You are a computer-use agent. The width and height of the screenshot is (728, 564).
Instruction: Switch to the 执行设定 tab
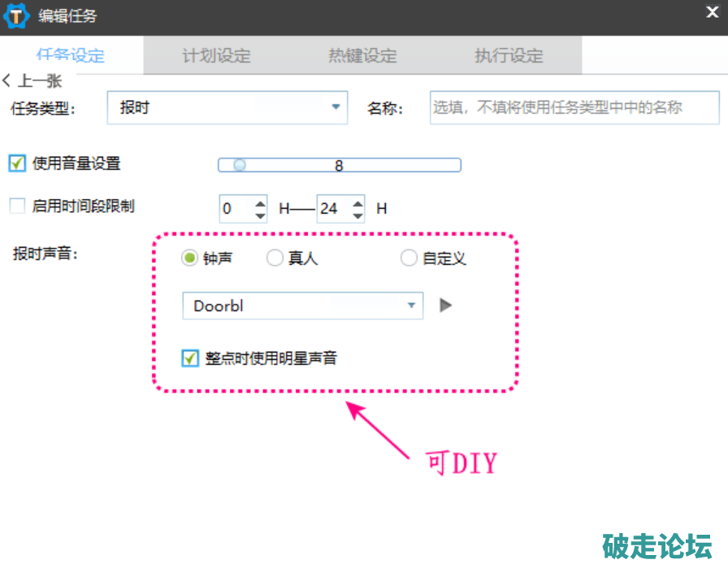(x=509, y=56)
